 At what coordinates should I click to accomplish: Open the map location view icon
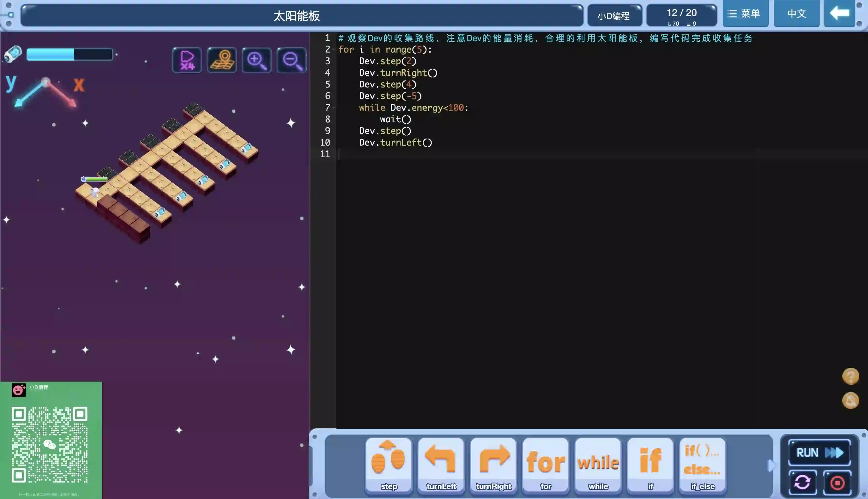[222, 60]
